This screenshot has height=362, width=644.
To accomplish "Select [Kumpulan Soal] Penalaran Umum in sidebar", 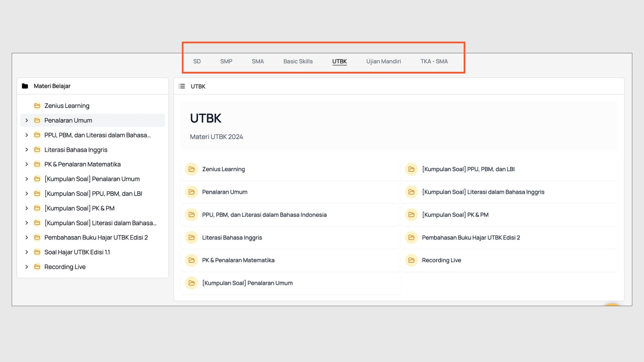I will [92, 179].
